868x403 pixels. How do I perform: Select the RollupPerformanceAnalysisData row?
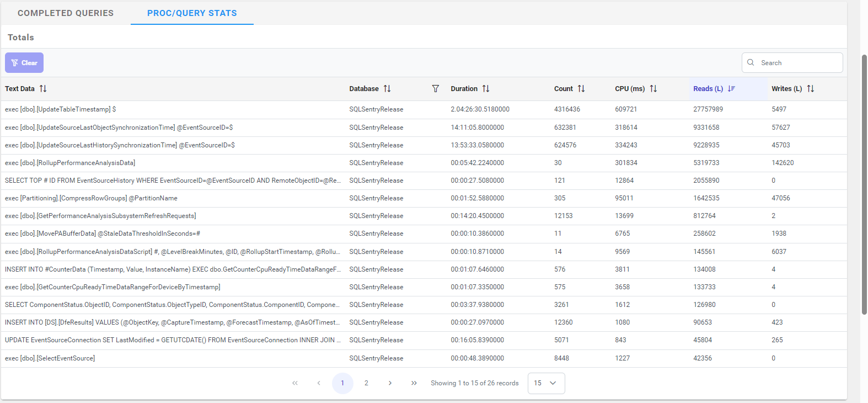click(x=70, y=163)
